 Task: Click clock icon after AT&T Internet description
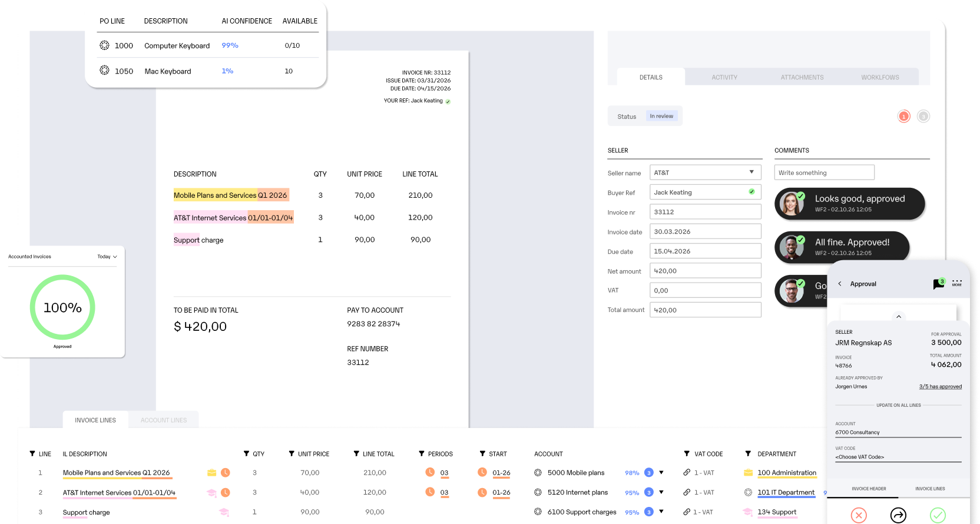[226, 493]
